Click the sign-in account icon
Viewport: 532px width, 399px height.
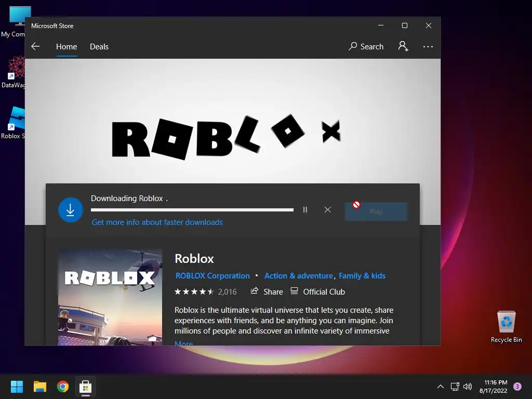tap(403, 46)
